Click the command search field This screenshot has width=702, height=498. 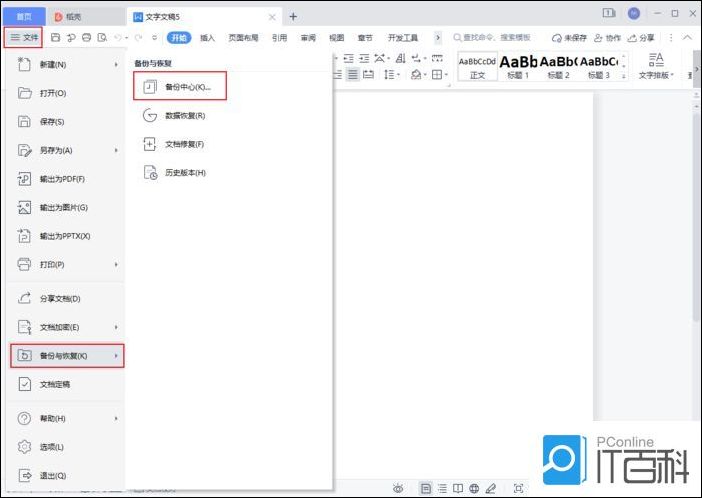click(x=492, y=38)
